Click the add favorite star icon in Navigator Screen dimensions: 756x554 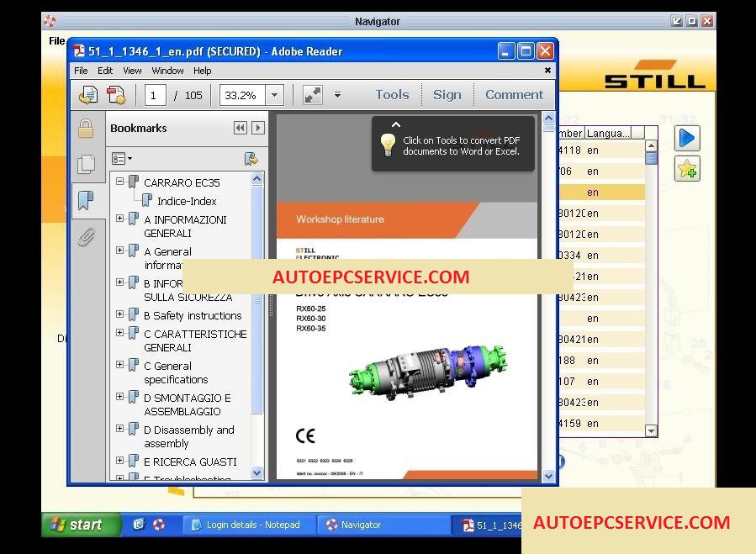click(687, 169)
